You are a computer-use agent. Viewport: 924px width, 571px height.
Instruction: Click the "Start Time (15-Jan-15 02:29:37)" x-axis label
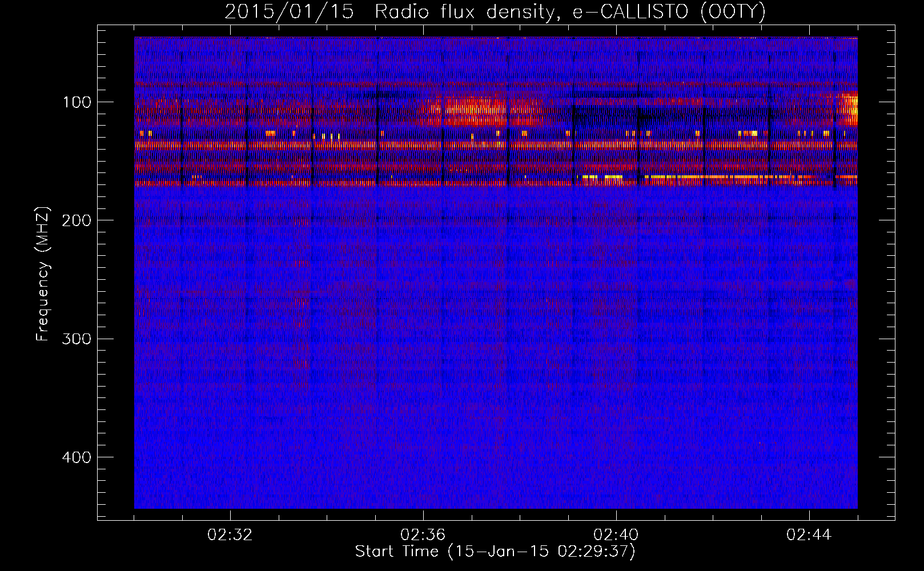pos(495,552)
